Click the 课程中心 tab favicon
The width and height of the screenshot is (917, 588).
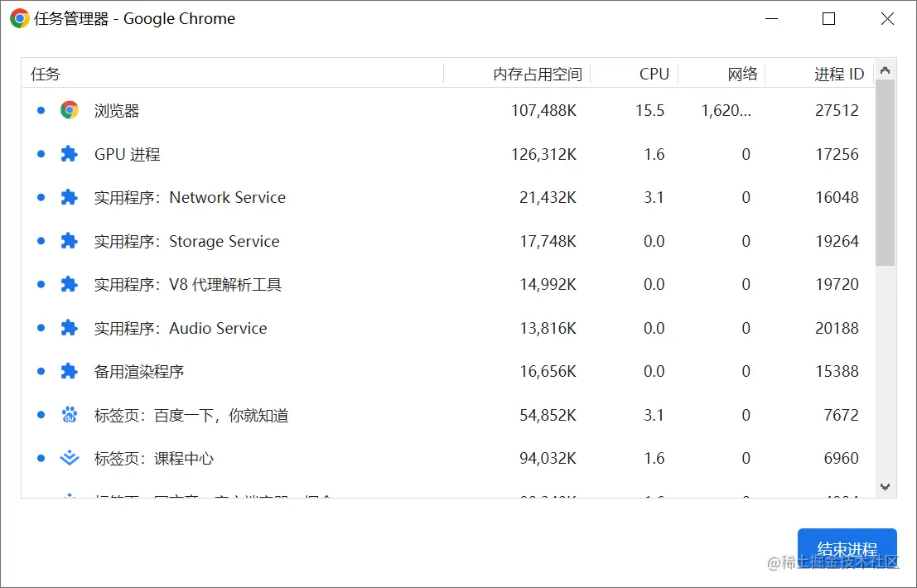point(70,458)
